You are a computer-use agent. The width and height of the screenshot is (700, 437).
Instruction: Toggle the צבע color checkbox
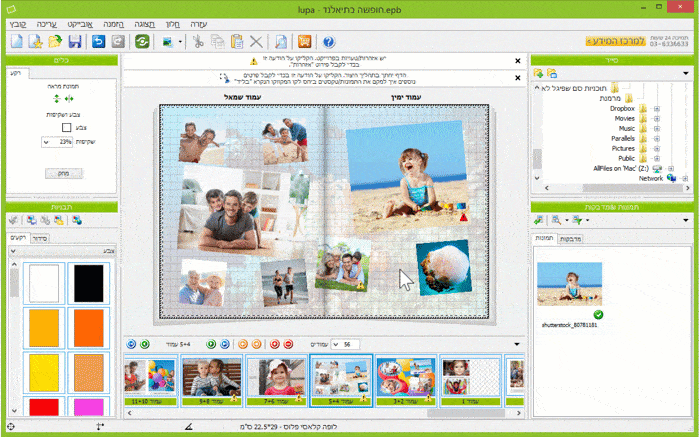pos(67,127)
